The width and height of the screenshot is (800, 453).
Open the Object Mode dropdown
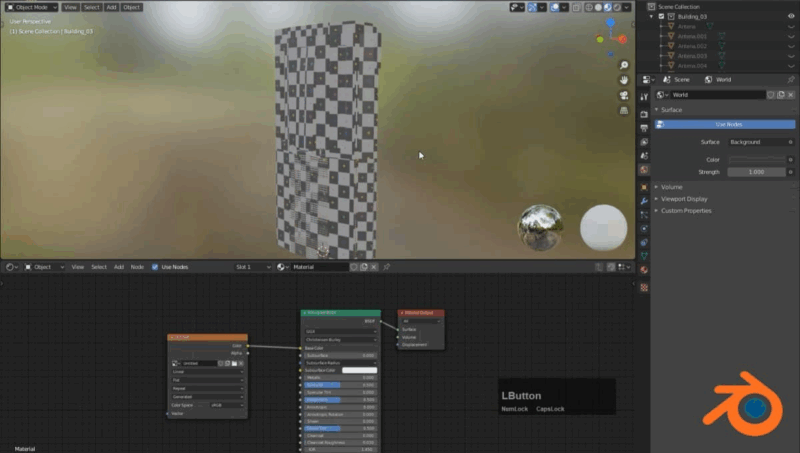31,7
